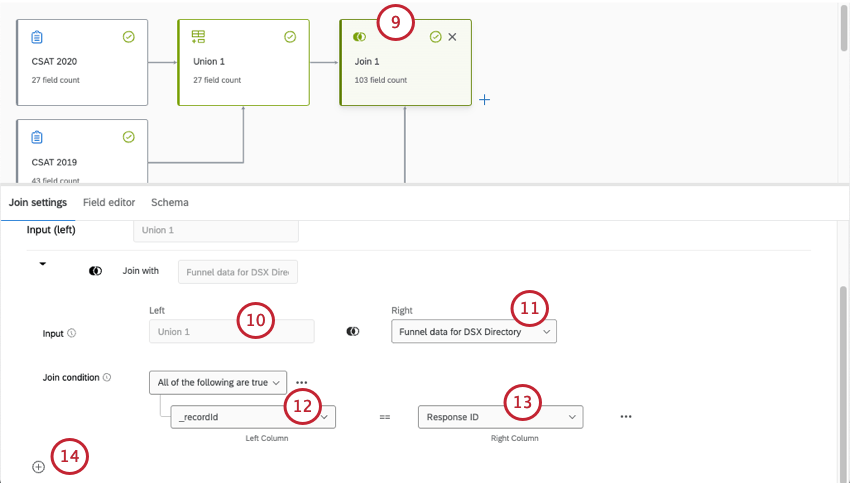This screenshot has height=483, width=850.
Task: Click the CSAT 2019 survey source icon
Action: 37,137
